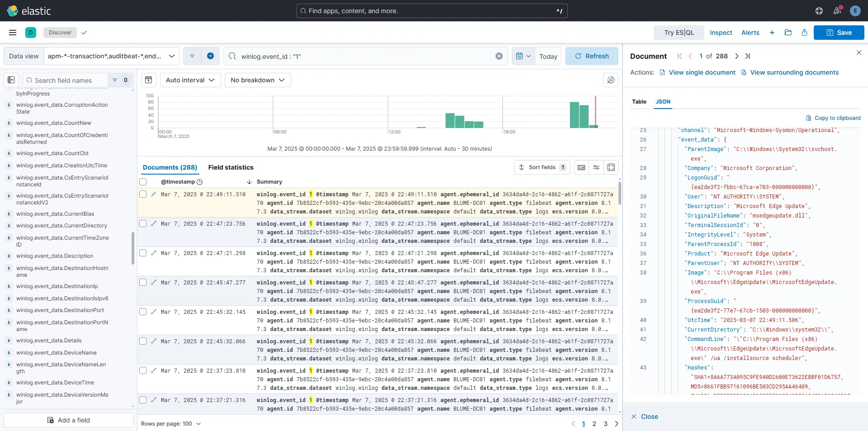
Task: Open the Auto interval dropdown
Action: [190, 80]
